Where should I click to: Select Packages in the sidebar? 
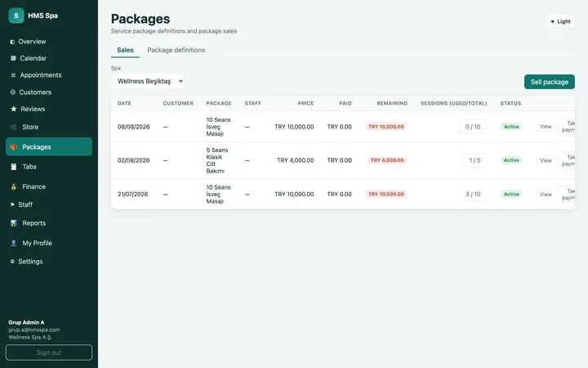pyautogui.click(x=49, y=147)
